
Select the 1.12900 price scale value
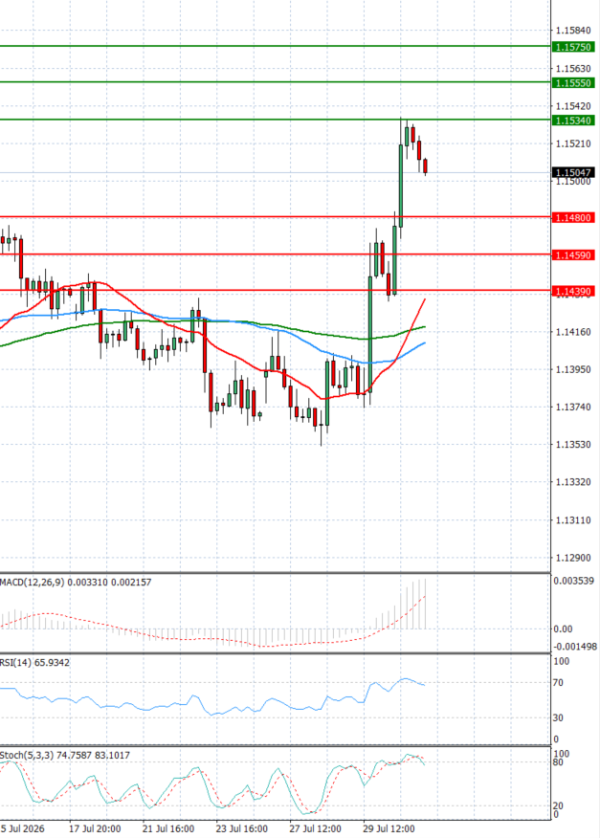click(573, 557)
